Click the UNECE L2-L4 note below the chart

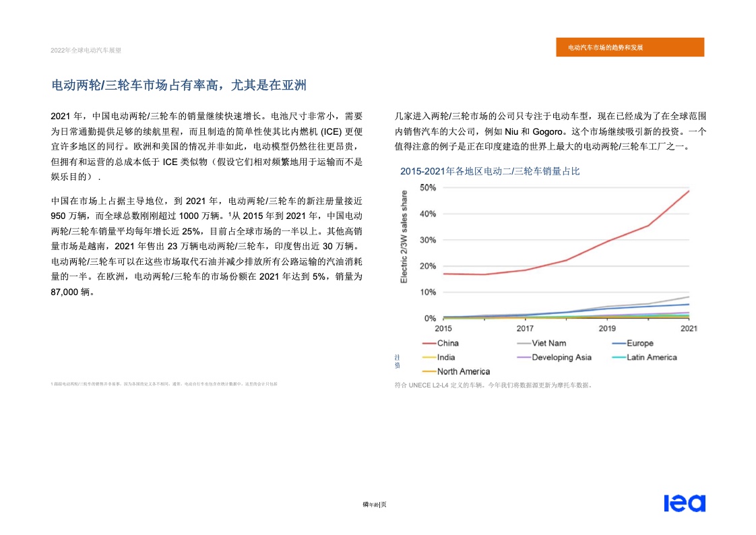[493, 385]
